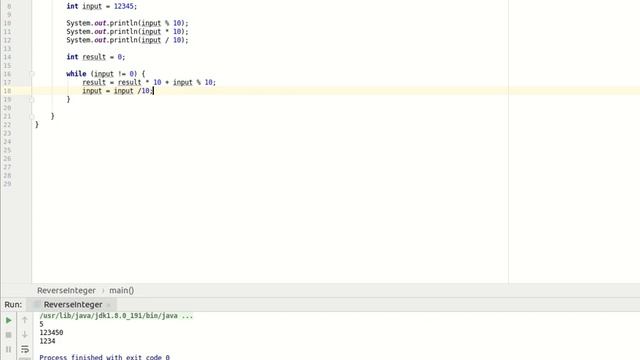Toggle soft-wrap icon in Run console
Image resolution: width=640 pixels, height=360 pixels.
(24, 349)
